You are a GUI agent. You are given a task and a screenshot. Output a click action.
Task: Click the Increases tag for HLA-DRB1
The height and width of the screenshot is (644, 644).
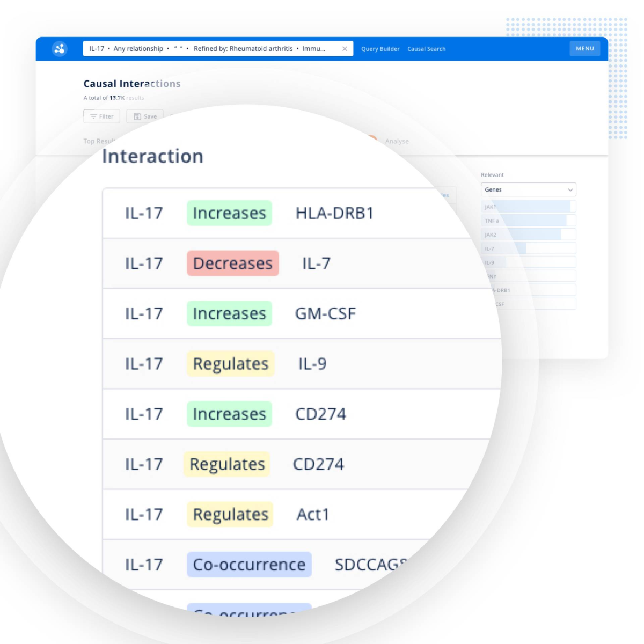[x=229, y=213]
